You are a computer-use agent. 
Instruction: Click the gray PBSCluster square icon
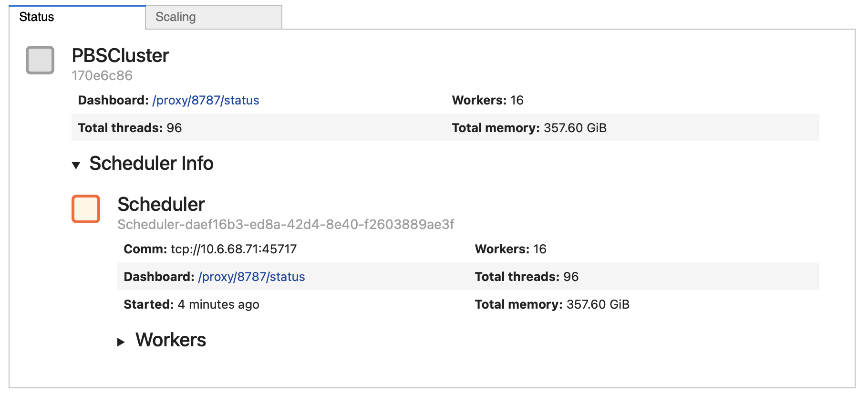point(40,60)
